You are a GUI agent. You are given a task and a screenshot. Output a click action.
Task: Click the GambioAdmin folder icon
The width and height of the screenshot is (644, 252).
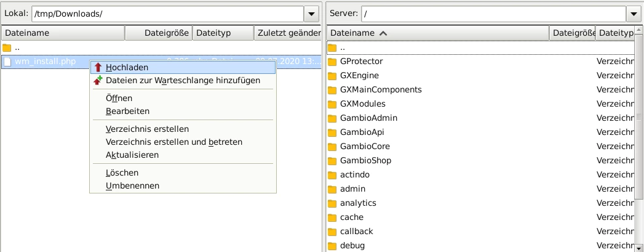coord(332,118)
